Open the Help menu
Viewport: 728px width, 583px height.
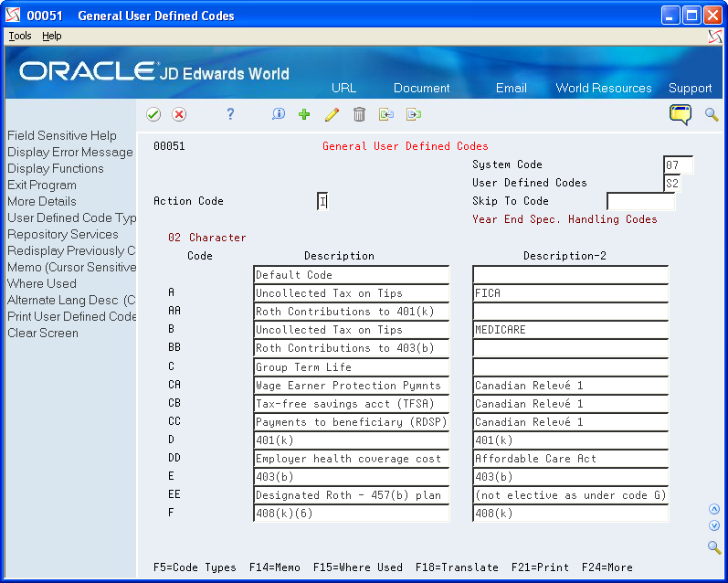pyautogui.click(x=51, y=36)
